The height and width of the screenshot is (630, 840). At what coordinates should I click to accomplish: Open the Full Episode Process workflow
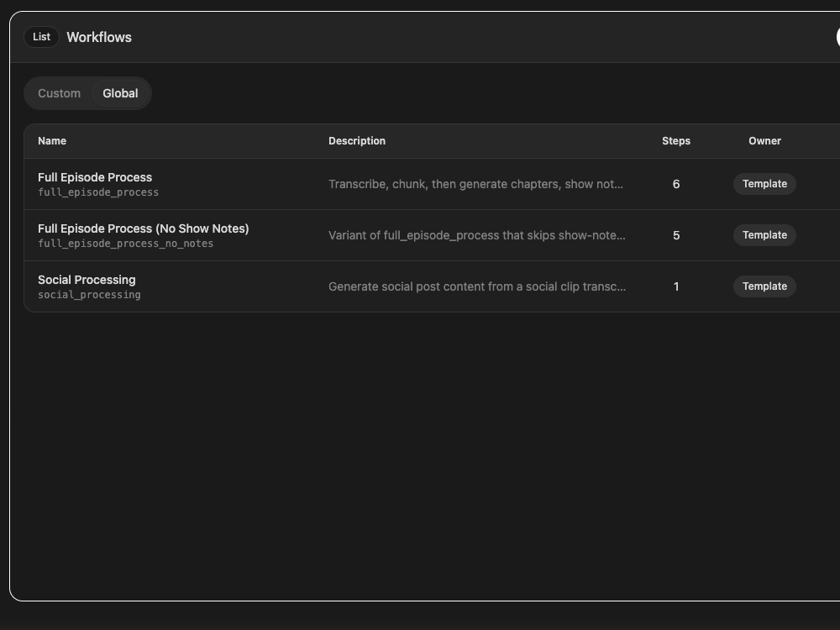click(95, 177)
